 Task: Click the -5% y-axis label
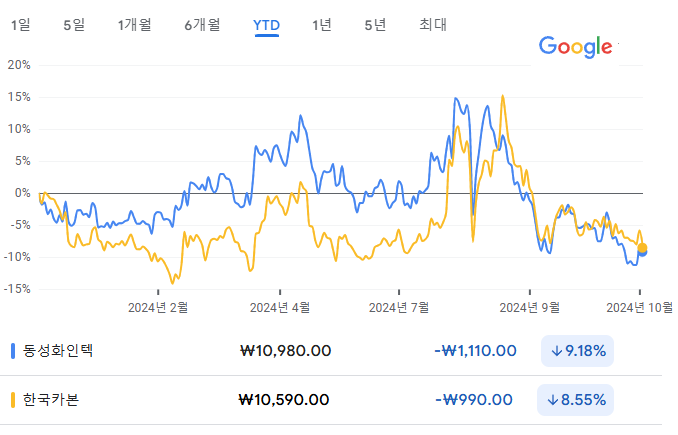20,225
